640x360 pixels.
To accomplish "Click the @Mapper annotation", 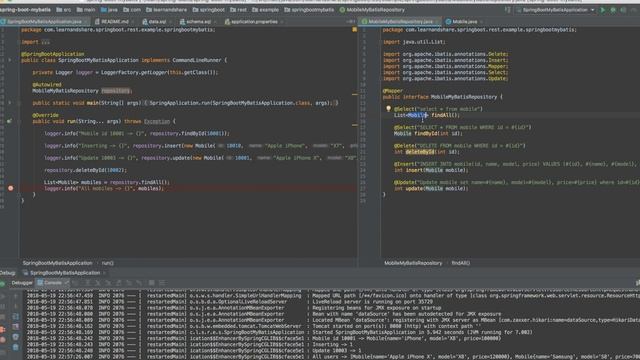I will tap(393, 91).
